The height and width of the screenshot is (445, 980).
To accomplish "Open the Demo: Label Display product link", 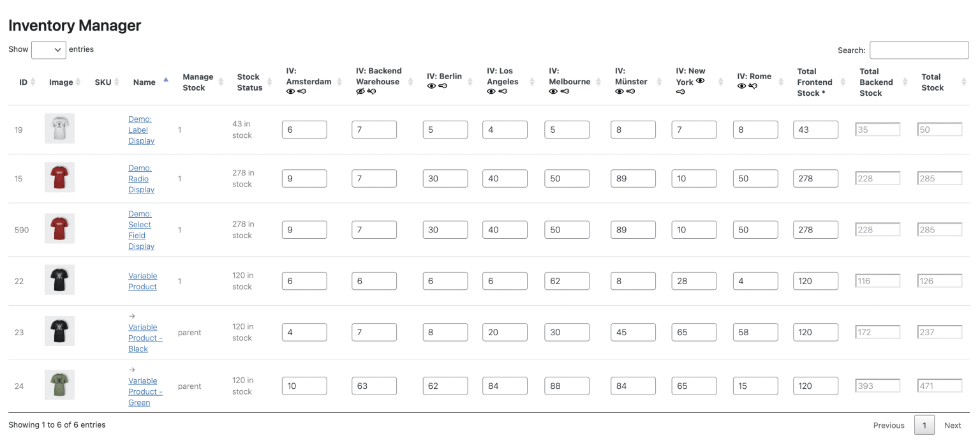I will [x=141, y=130].
